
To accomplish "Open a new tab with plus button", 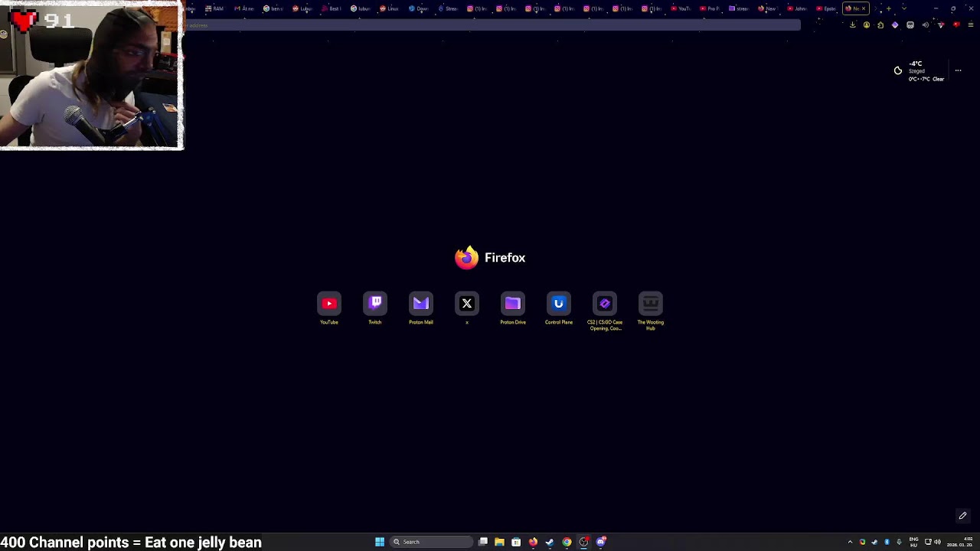I will 889,8.
